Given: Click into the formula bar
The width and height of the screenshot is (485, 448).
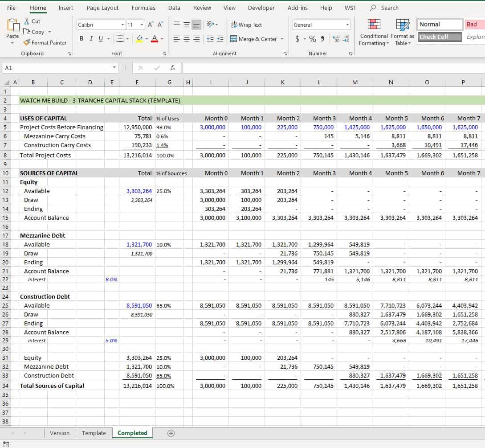Looking at the screenshot, I should pyautogui.click(x=334, y=68).
